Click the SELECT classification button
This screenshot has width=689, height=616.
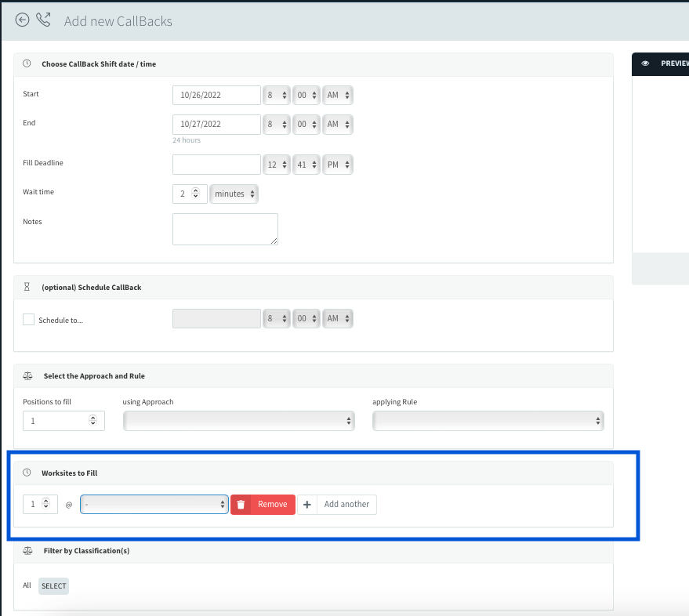[53, 585]
